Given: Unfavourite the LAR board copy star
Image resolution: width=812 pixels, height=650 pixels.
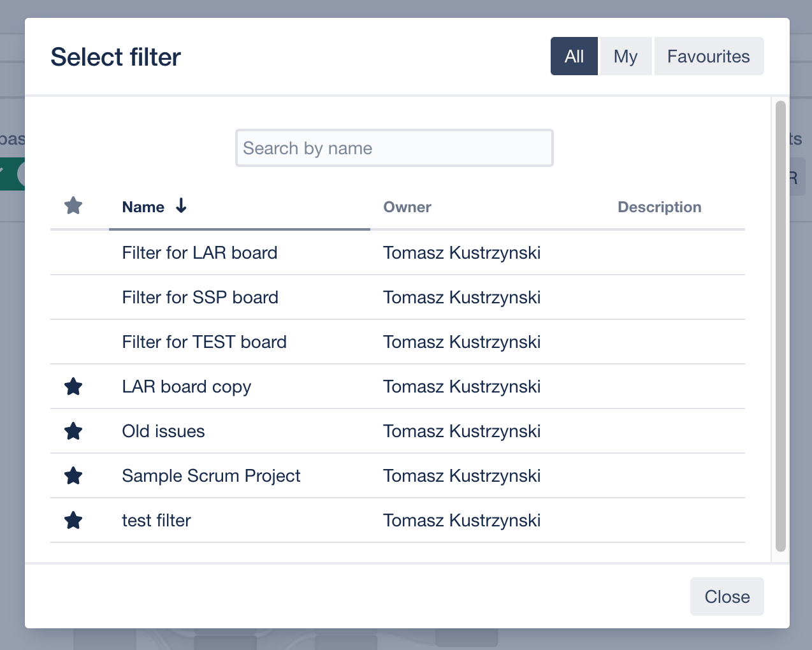Looking at the screenshot, I should pyautogui.click(x=73, y=386).
